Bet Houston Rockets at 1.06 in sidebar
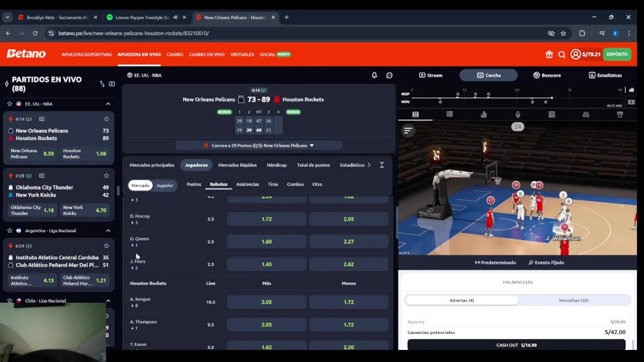Viewport: 644px width, 362px height. [85, 154]
